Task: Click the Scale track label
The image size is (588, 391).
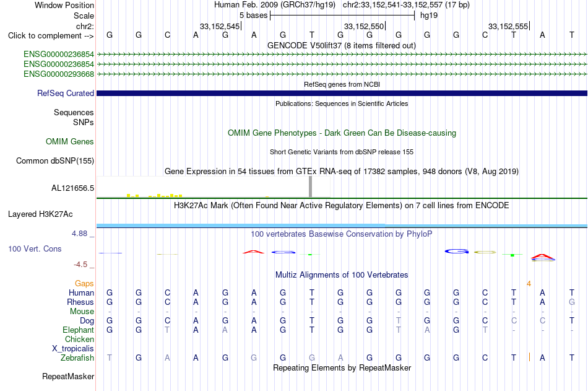Action: (x=84, y=15)
